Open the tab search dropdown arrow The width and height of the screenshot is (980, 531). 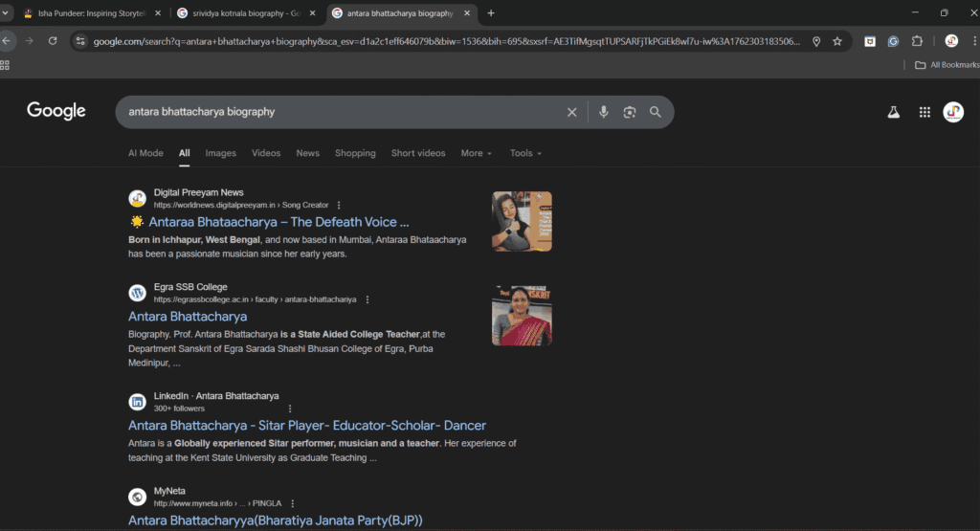click(5, 12)
